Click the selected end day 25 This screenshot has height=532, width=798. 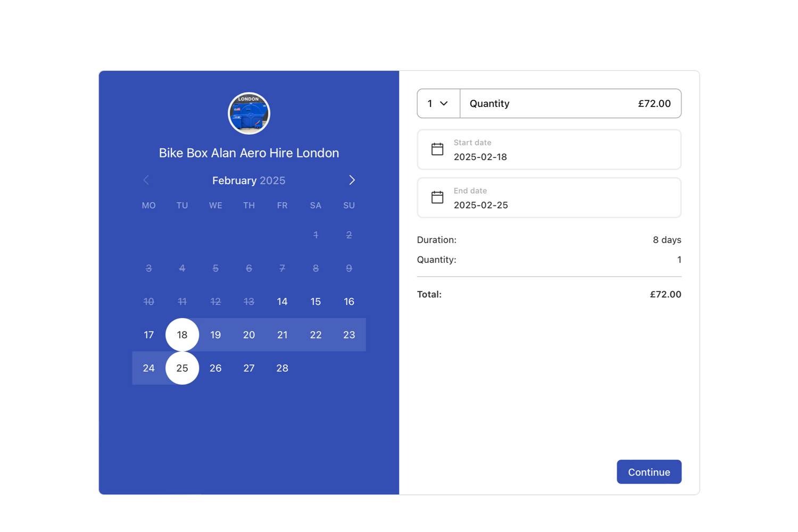click(182, 368)
